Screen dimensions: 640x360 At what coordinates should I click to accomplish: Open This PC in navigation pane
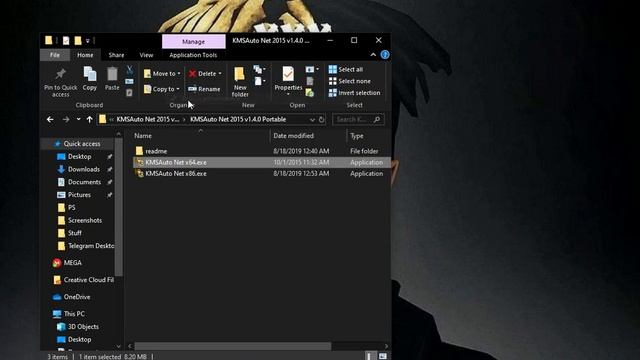tap(74, 313)
